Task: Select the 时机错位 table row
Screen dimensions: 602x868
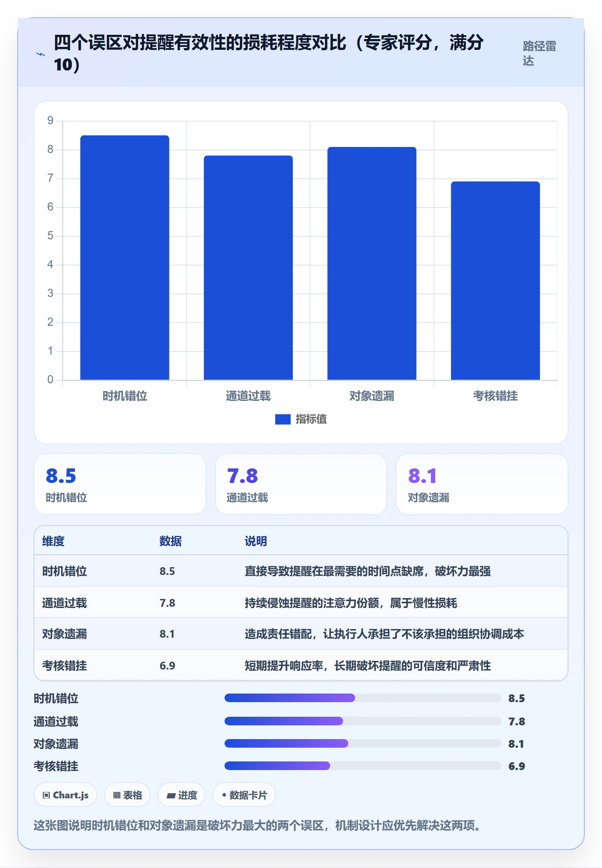Action: (x=301, y=571)
